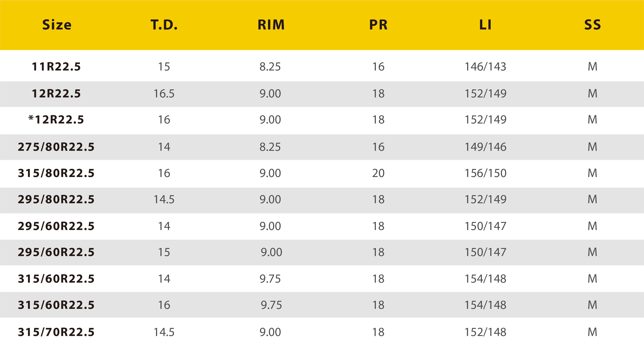
Task: Click the T.D. column header
Action: coord(164,25)
